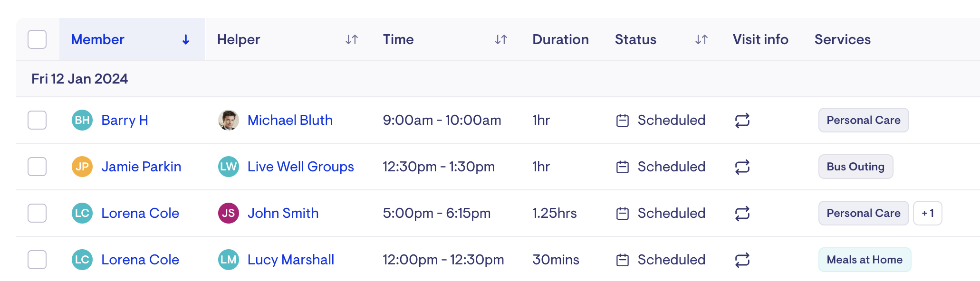This screenshot has height=281, width=980.
Task: Select the checkbox in Jamie Parkin's row
Action: click(37, 167)
